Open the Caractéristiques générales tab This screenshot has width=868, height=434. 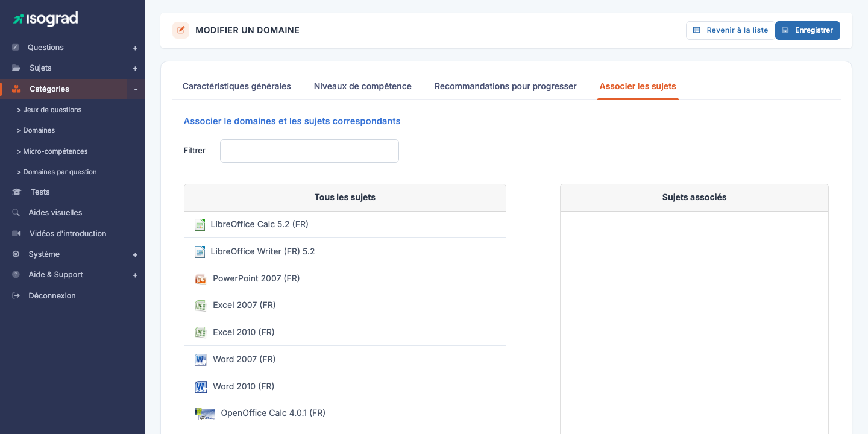(237, 86)
